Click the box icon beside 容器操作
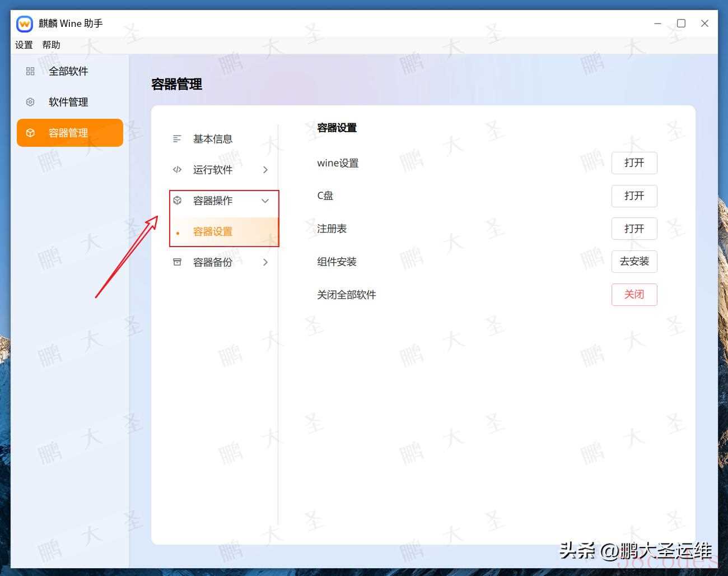Screen dimensions: 728x576 pos(177,201)
